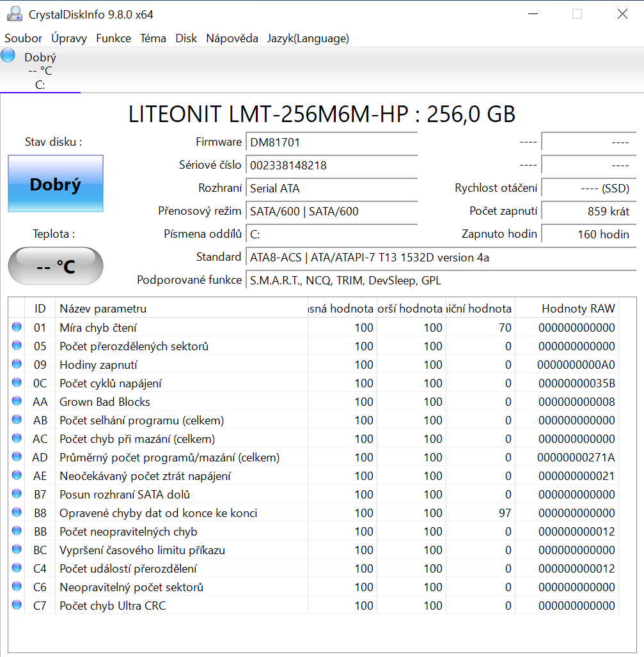Click the Míra chyb čtení parameter name
This screenshot has width=644, height=657.
[x=98, y=328]
